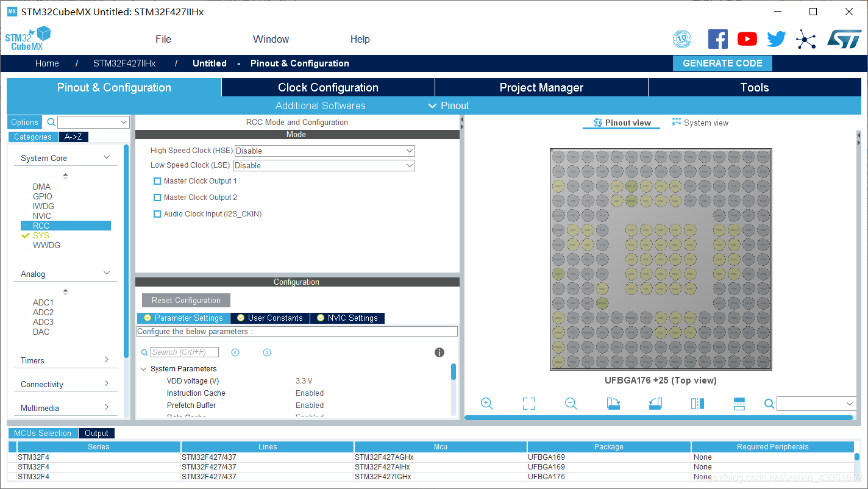Go to Home breadcrumb

tap(47, 63)
